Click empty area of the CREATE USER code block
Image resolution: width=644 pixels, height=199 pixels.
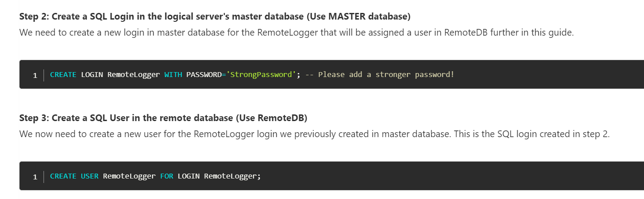tap(444, 176)
